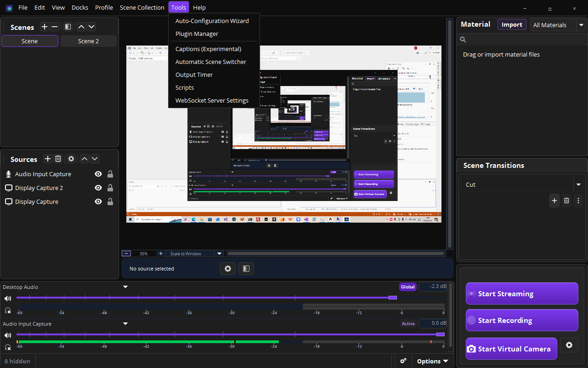
Task: Toggle lock on Display Capture 2
Action: coord(110,188)
